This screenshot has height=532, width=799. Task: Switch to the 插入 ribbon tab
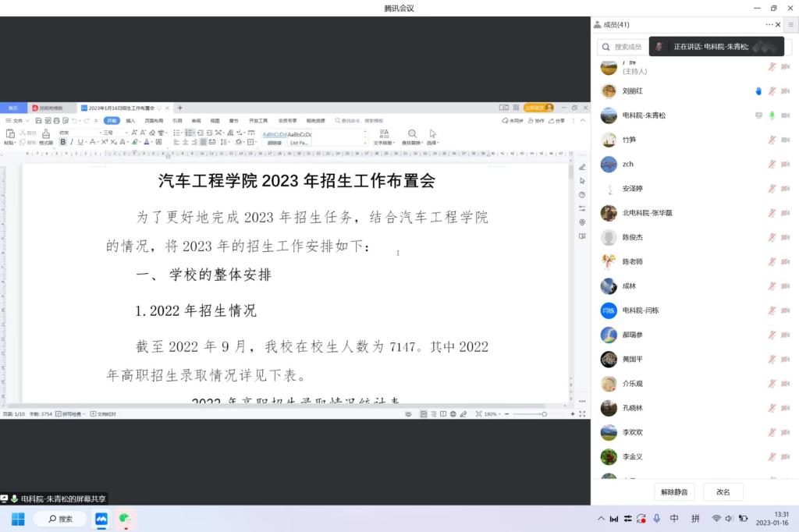tap(130, 121)
